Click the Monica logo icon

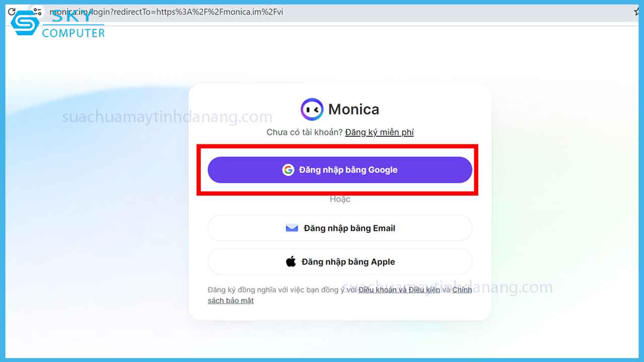[312, 109]
